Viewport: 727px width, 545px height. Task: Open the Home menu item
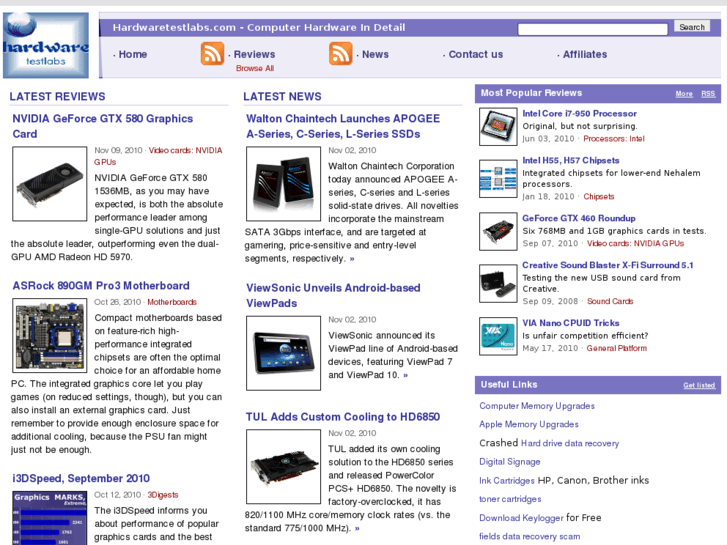tap(133, 54)
